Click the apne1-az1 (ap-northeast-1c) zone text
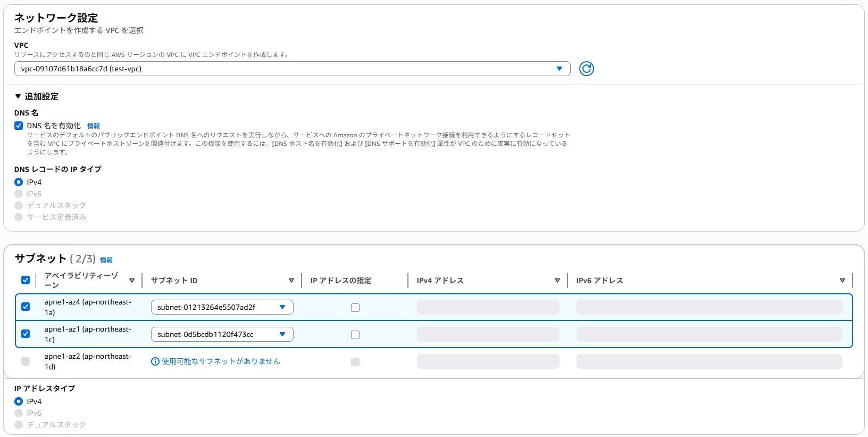This screenshot has width=868, height=437. tap(88, 334)
